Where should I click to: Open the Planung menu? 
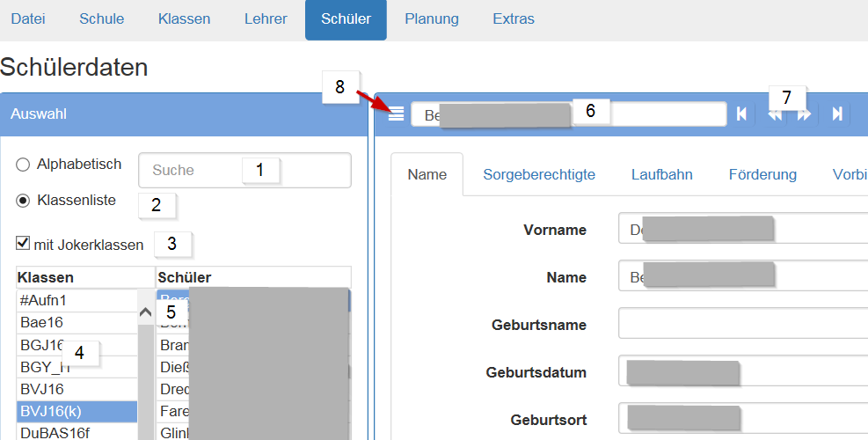[x=431, y=19]
